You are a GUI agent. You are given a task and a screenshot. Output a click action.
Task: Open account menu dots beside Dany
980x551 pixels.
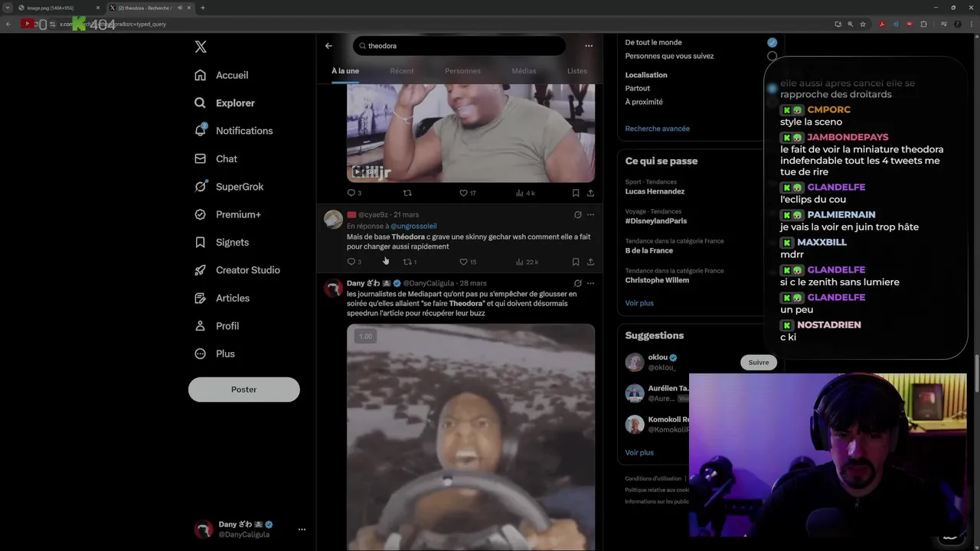(302, 529)
